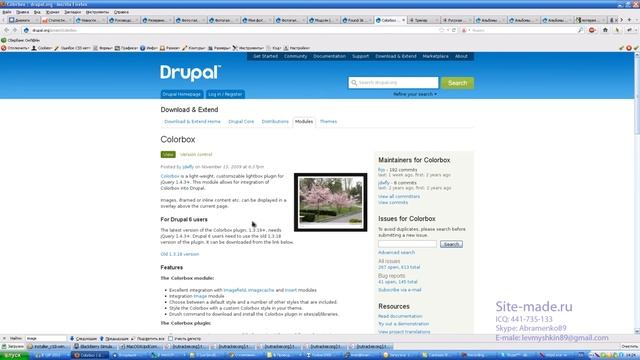
Task: Open Try out a demonstration link
Action: (403, 324)
